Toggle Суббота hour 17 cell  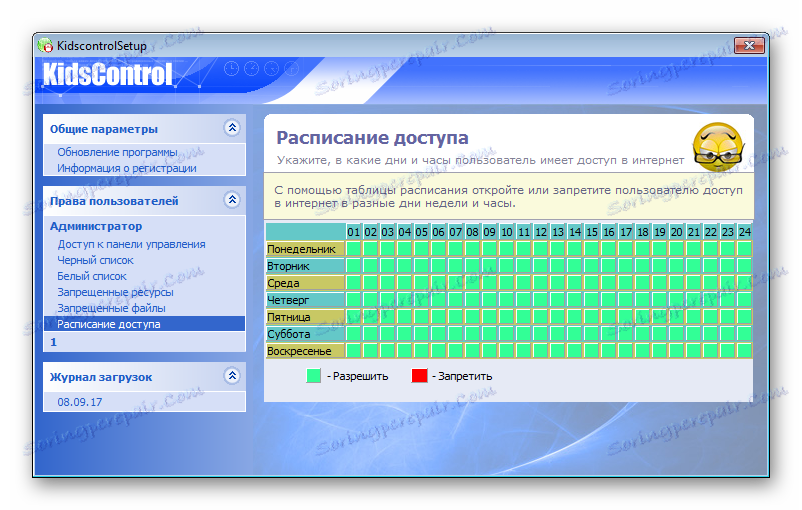coord(626,334)
